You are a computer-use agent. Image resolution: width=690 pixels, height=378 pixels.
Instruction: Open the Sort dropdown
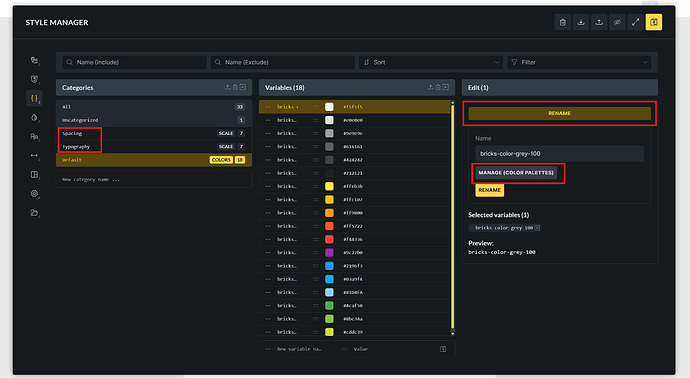pyautogui.click(x=431, y=62)
